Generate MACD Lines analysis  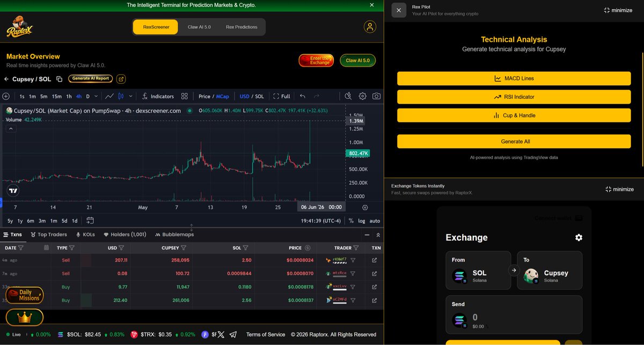tap(514, 78)
